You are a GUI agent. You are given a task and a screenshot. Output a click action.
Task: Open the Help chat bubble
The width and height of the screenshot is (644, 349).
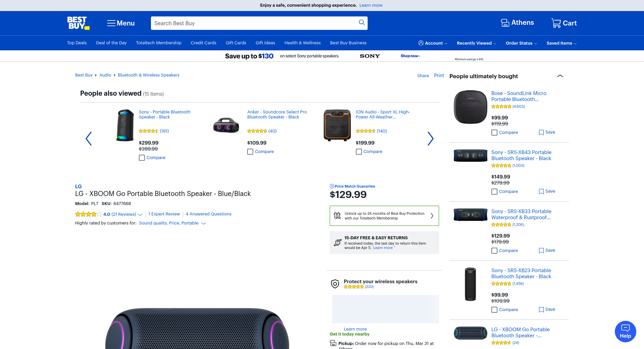[x=625, y=332]
